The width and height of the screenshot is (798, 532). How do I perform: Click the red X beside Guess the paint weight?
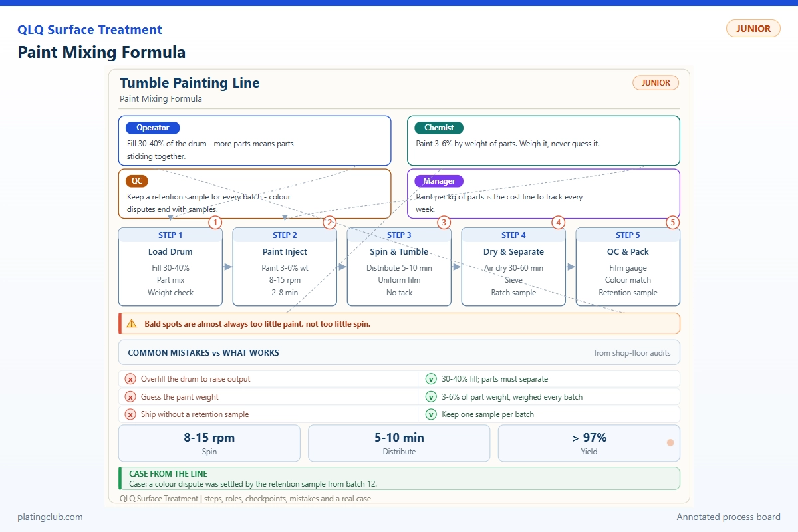(x=131, y=397)
